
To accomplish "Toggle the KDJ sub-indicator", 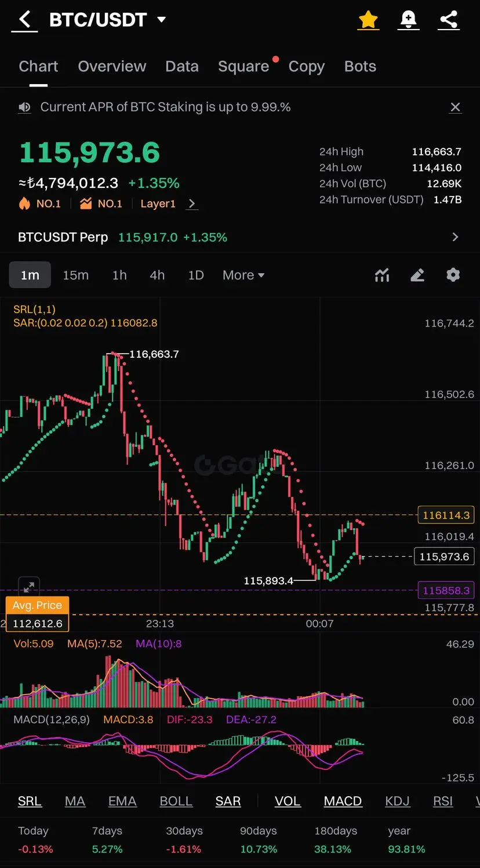I will coord(397,801).
